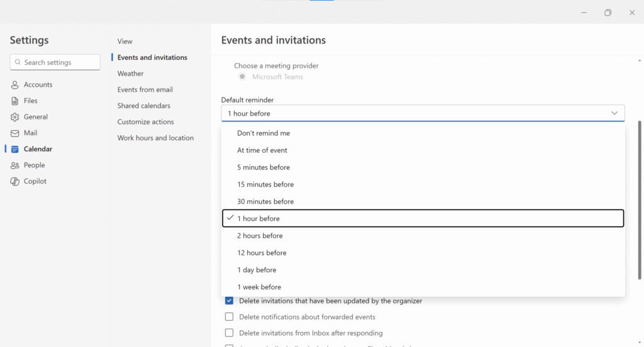Click the Copilot icon in sidebar

(15, 182)
